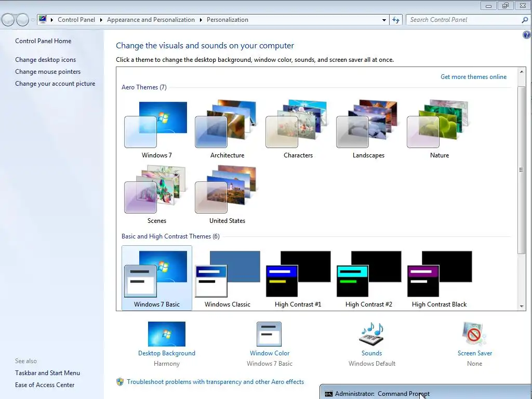Viewport: 532px width, 399px height.
Task: Select the Windows 7 Aero theme
Action: (x=156, y=129)
